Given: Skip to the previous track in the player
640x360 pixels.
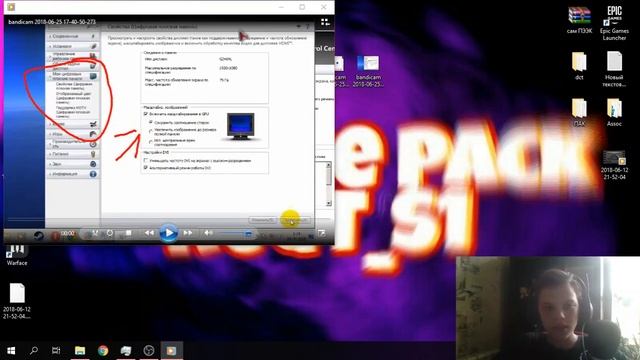Looking at the screenshot, I should [x=149, y=233].
